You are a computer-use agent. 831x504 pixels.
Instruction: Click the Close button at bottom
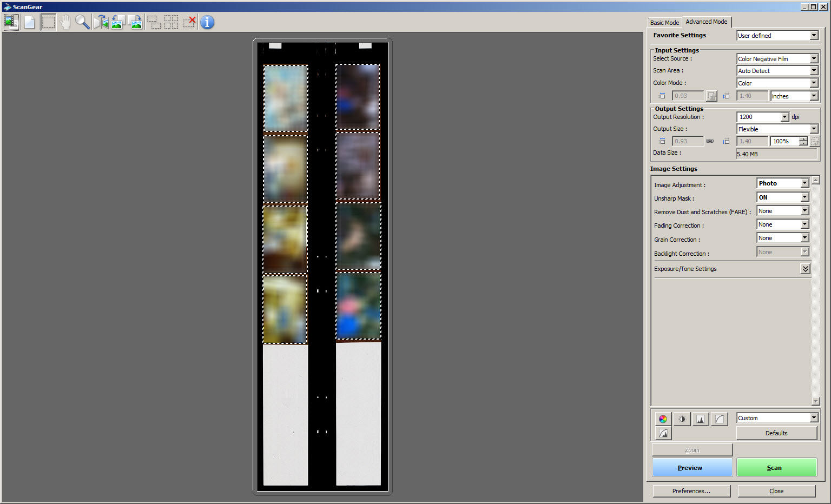776,491
